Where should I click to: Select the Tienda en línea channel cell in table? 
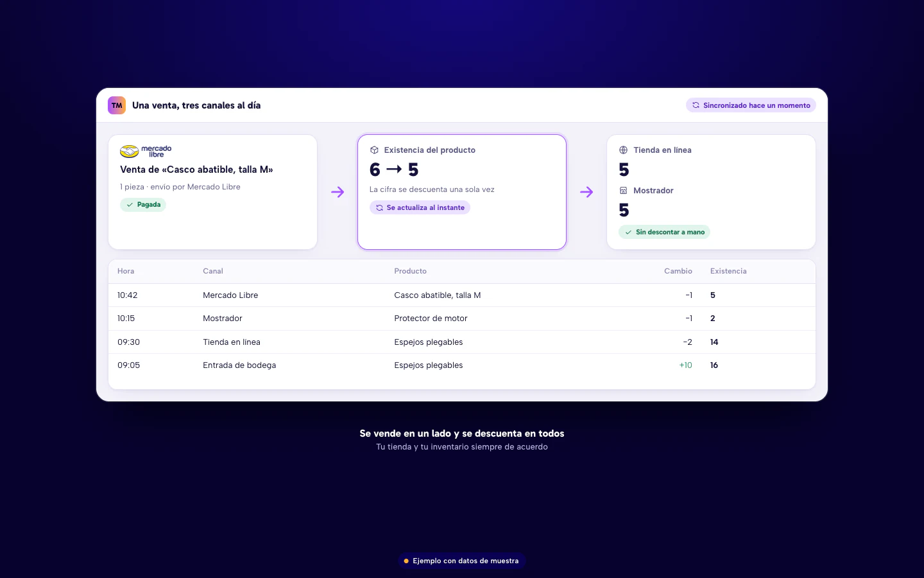coord(232,342)
